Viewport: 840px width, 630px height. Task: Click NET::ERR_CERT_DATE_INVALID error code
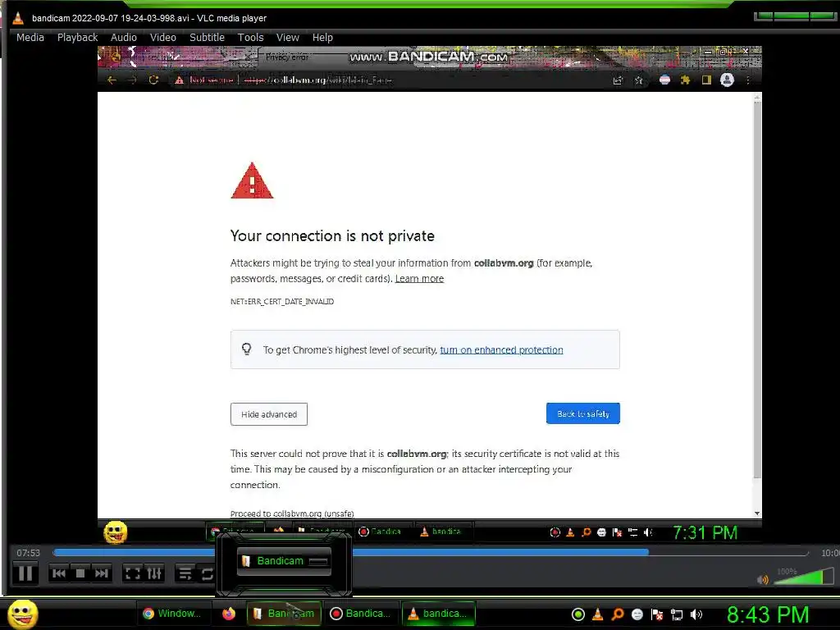282,302
